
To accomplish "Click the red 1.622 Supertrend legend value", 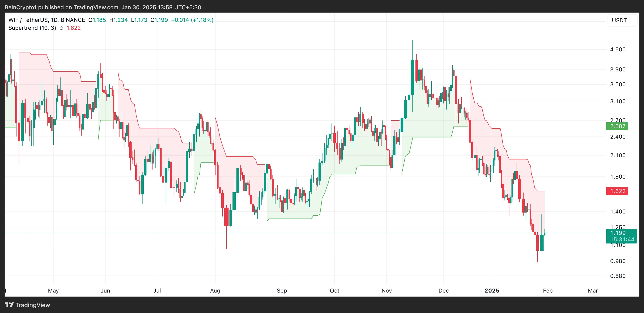I will (x=73, y=28).
